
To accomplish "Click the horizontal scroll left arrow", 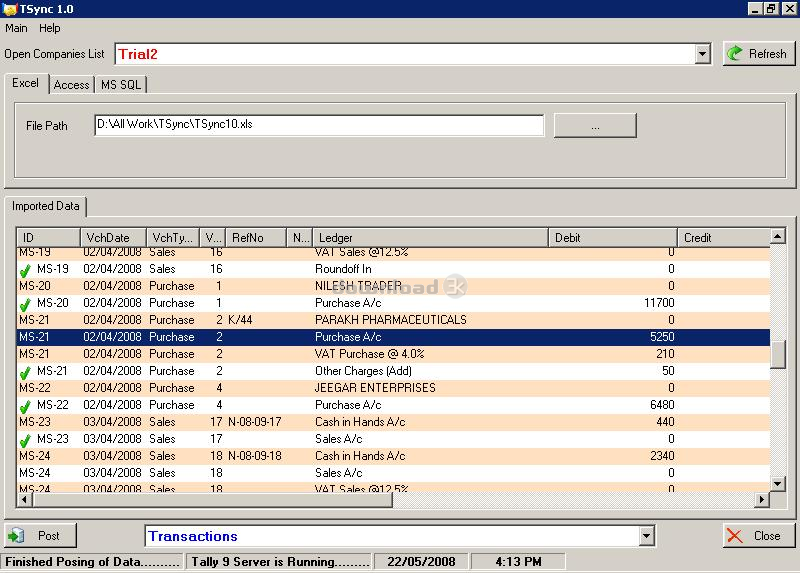I will (23, 500).
